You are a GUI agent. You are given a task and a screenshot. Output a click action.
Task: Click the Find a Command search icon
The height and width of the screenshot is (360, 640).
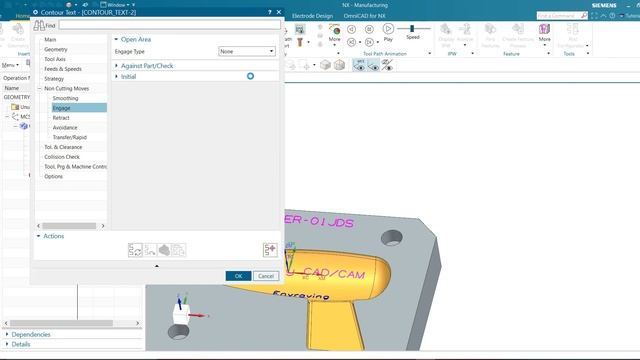coord(584,16)
